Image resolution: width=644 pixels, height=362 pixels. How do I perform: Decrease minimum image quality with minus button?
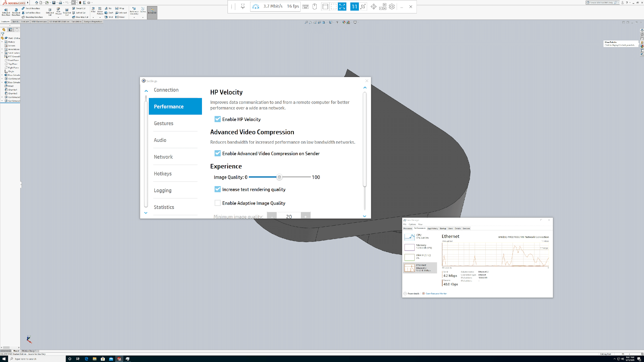point(272,216)
